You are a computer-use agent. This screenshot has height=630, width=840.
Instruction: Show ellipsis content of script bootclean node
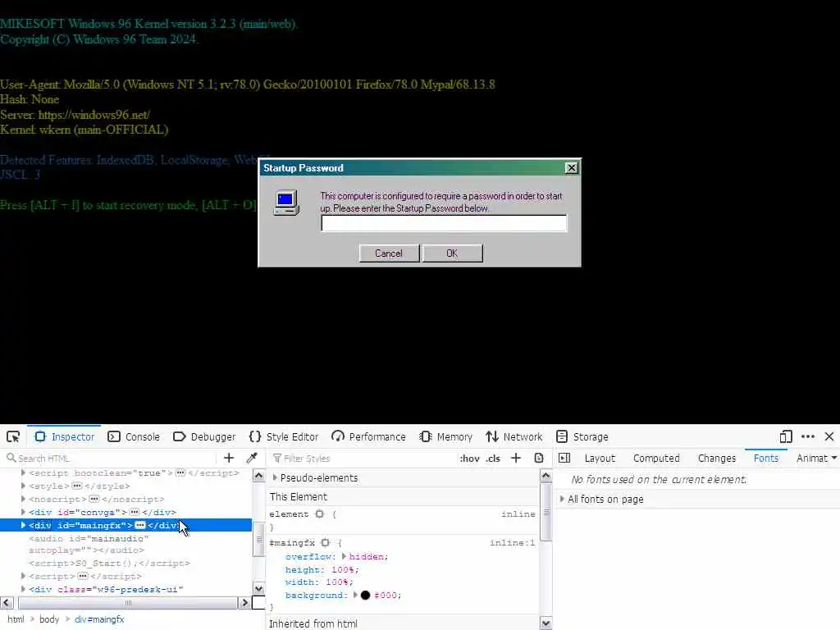(180, 472)
